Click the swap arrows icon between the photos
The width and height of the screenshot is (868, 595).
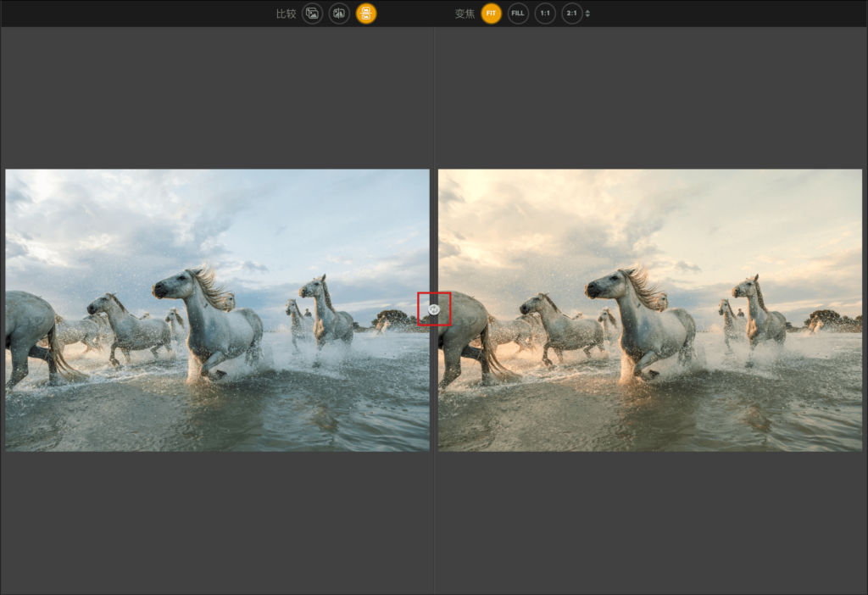[434, 309]
